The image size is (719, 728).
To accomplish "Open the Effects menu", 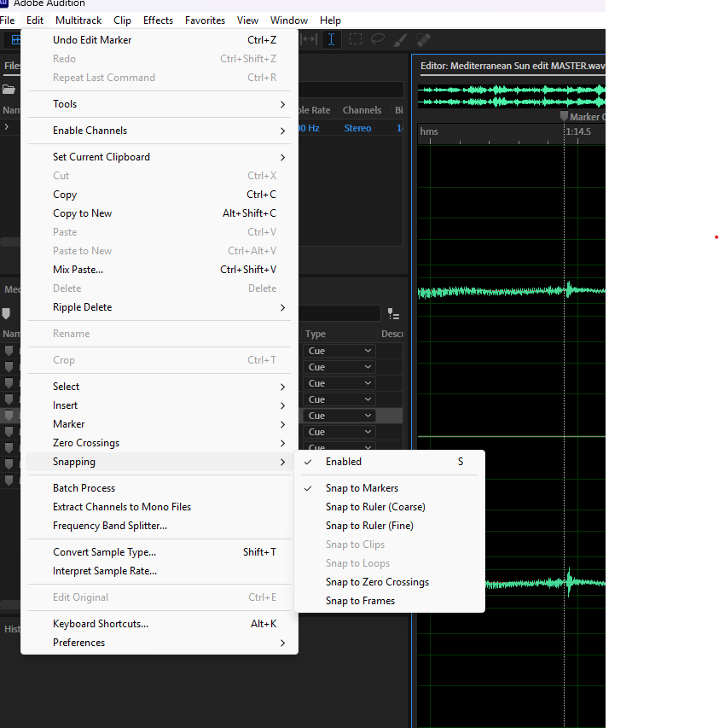I will 158,20.
